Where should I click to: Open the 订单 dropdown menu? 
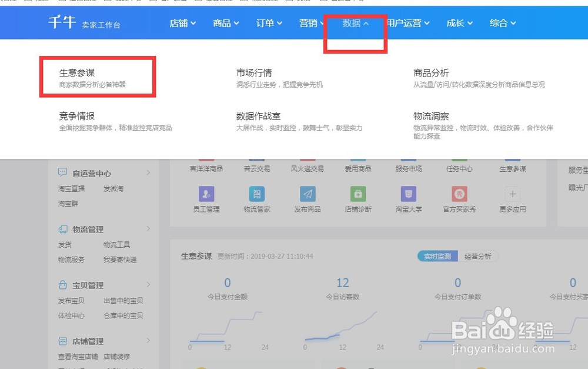tap(269, 24)
